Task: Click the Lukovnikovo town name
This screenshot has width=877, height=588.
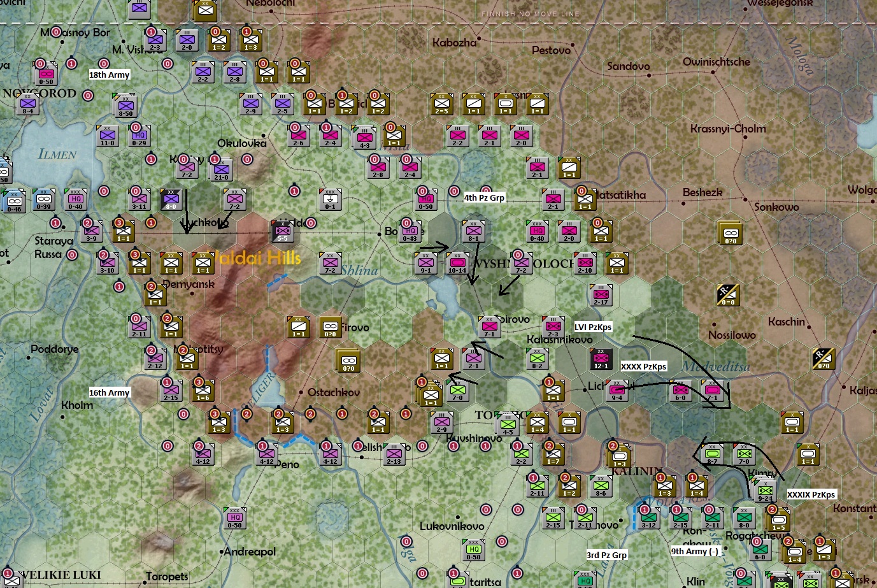Action: [452, 526]
